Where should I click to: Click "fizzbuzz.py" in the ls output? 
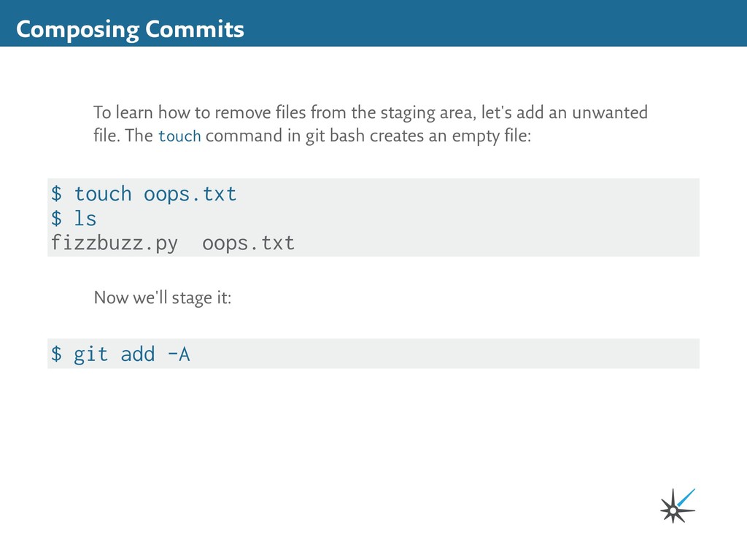pyautogui.click(x=114, y=243)
